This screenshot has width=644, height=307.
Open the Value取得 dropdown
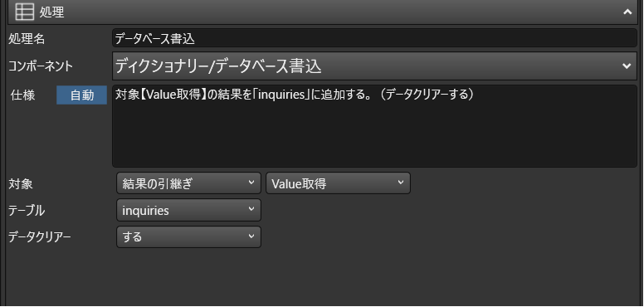pyautogui.click(x=338, y=183)
